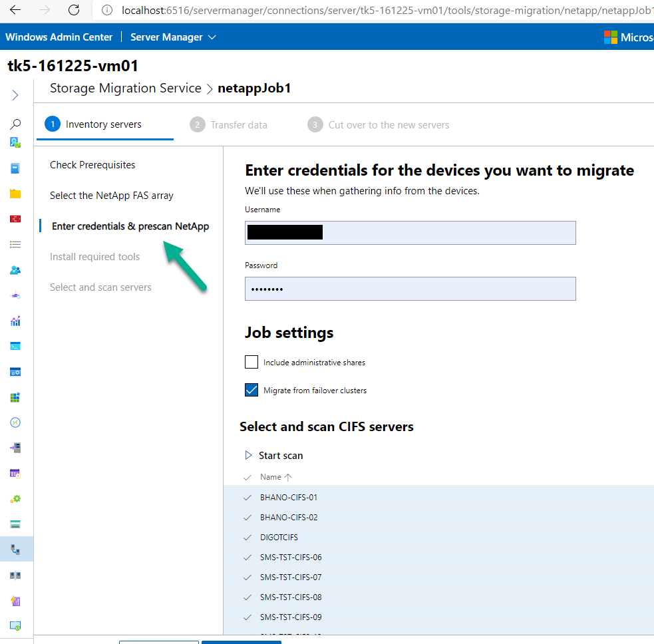
Task: Toggle Include administrative shares checkbox
Action: pyautogui.click(x=251, y=362)
